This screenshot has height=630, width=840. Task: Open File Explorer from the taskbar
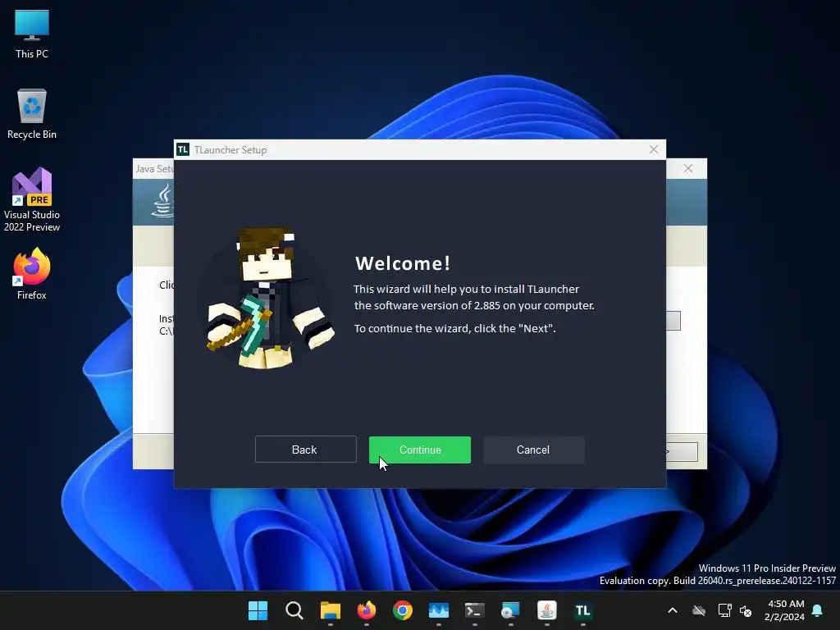click(x=331, y=610)
